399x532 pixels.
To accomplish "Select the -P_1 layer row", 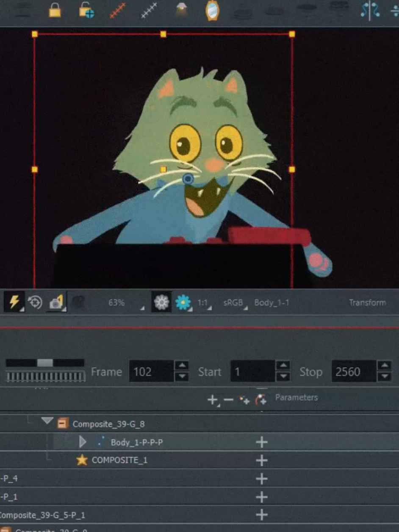I will coord(199,497).
